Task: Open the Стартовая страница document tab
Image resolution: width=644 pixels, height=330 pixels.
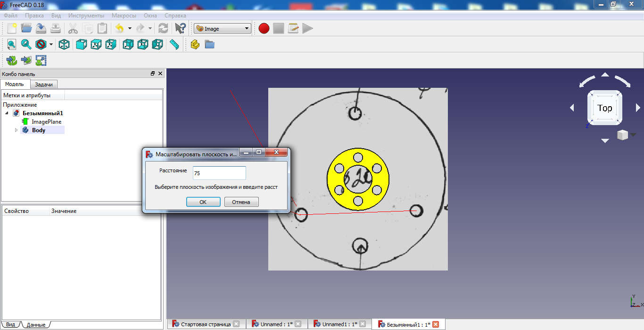Action: [x=206, y=324]
